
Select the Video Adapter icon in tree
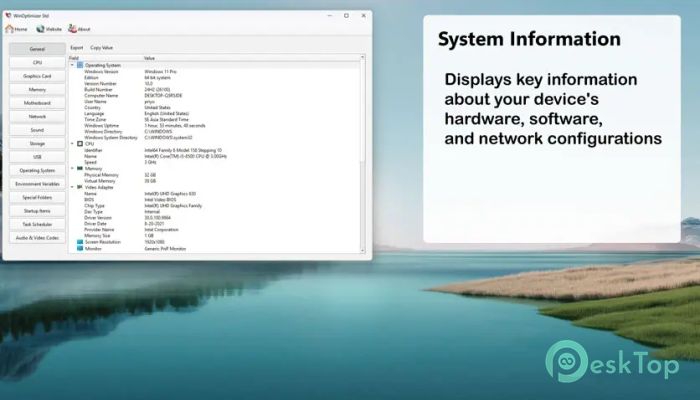coord(80,187)
